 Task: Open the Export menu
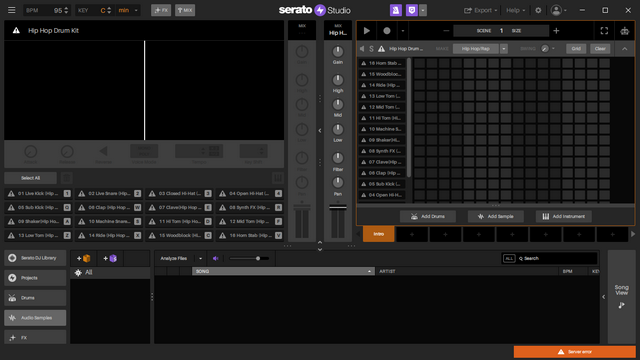pyautogui.click(x=480, y=10)
